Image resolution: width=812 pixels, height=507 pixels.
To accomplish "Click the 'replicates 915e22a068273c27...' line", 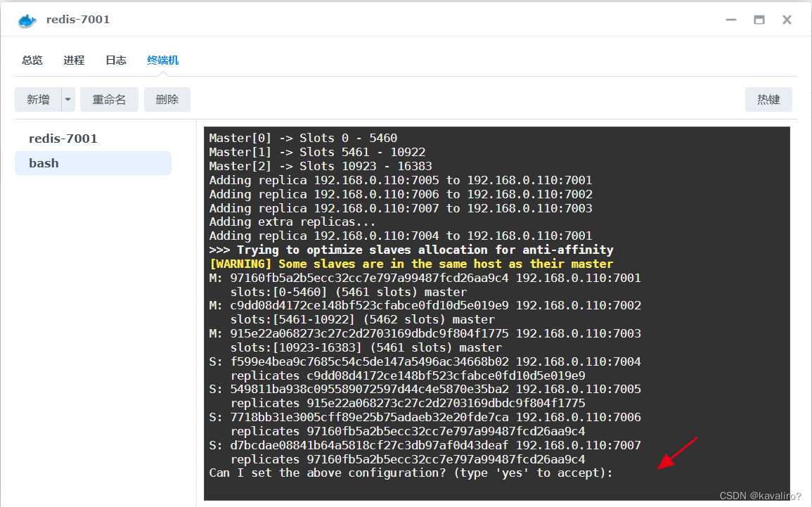I will click(408, 403).
